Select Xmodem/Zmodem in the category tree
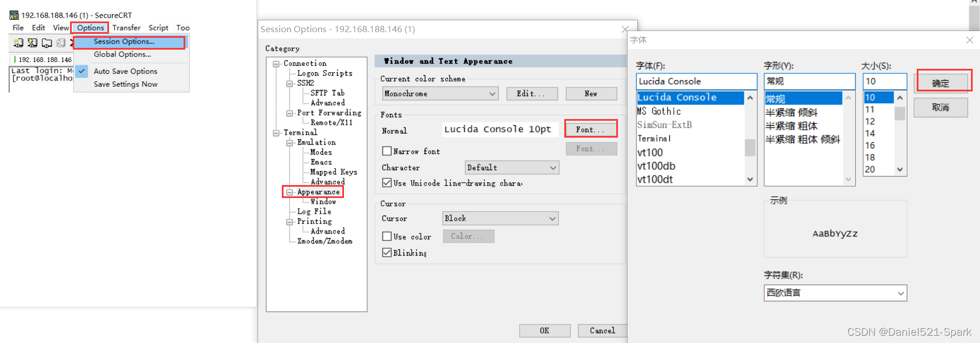 pyautogui.click(x=325, y=241)
